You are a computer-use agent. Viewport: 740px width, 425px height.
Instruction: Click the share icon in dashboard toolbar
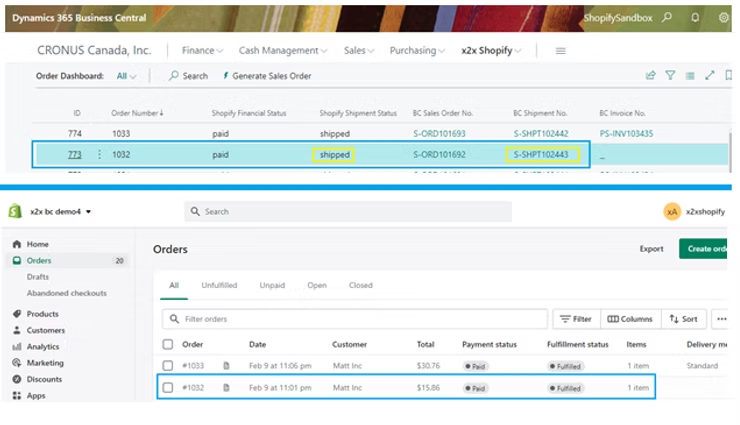pos(651,75)
